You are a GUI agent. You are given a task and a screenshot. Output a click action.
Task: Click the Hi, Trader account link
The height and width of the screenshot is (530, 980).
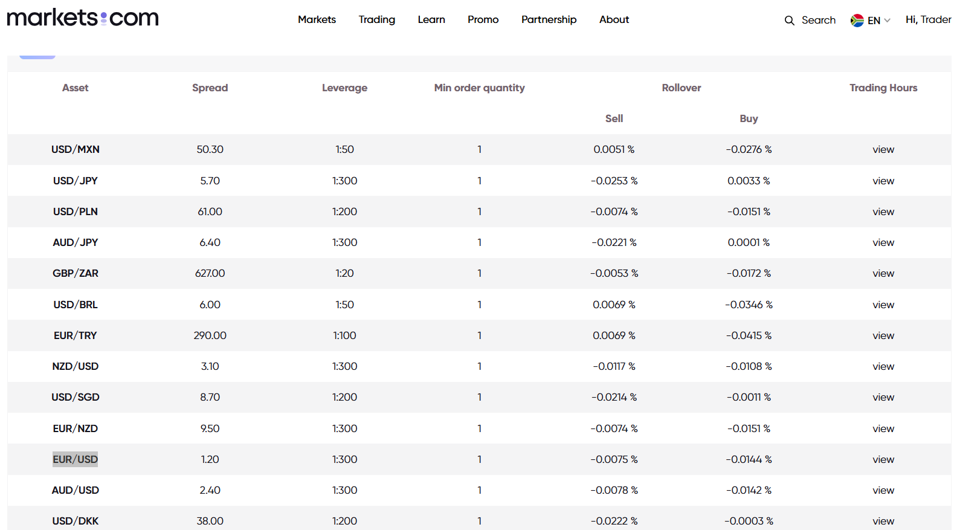(x=928, y=19)
